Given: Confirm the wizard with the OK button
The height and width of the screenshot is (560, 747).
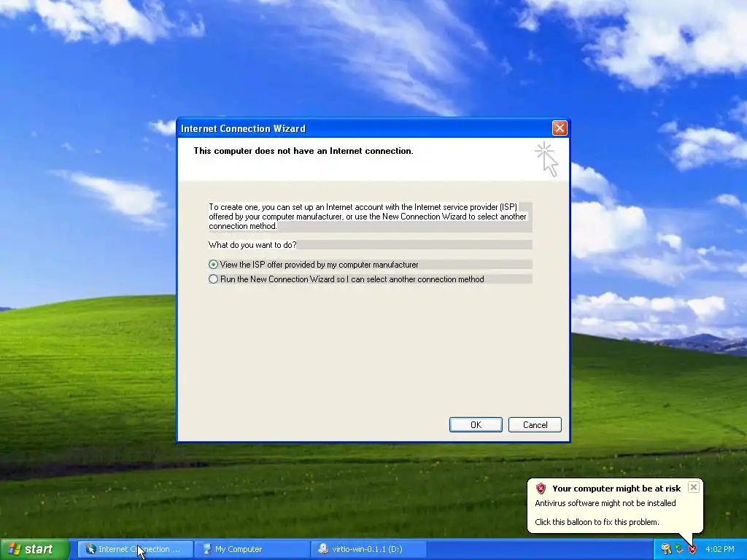Looking at the screenshot, I should click(x=476, y=425).
